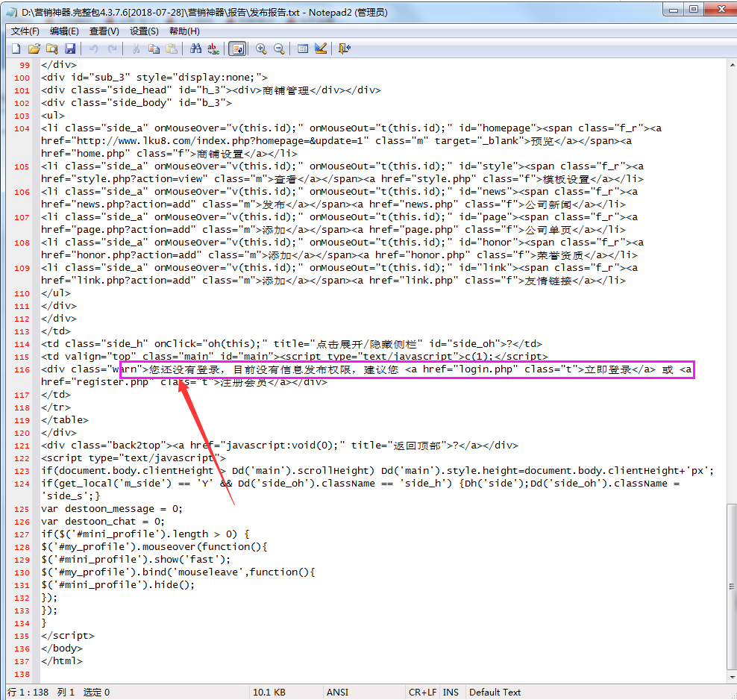This screenshot has width=737, height=700.
Task: Toggle INS insert mode in status bar
Action: tap(451, 692)
